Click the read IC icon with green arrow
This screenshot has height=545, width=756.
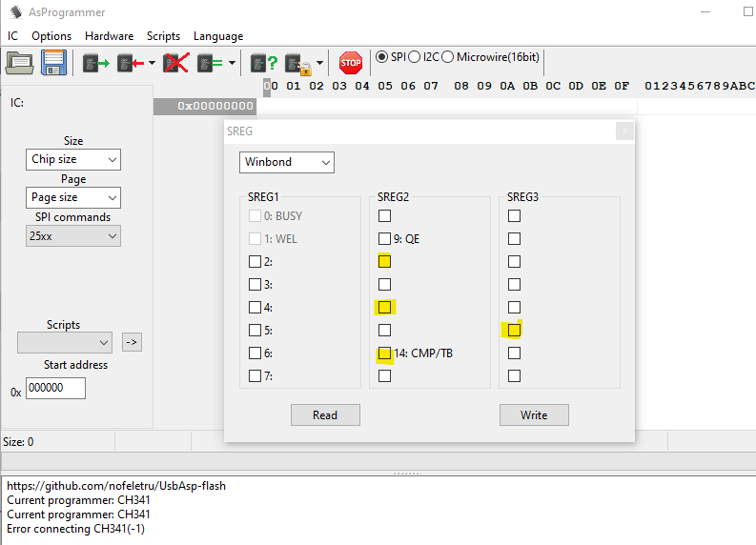pos(95,63)
